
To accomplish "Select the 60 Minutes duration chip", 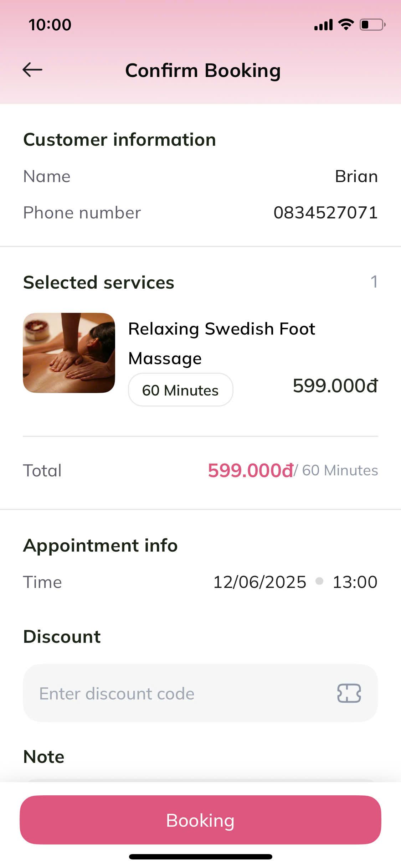I will (180, 390).
